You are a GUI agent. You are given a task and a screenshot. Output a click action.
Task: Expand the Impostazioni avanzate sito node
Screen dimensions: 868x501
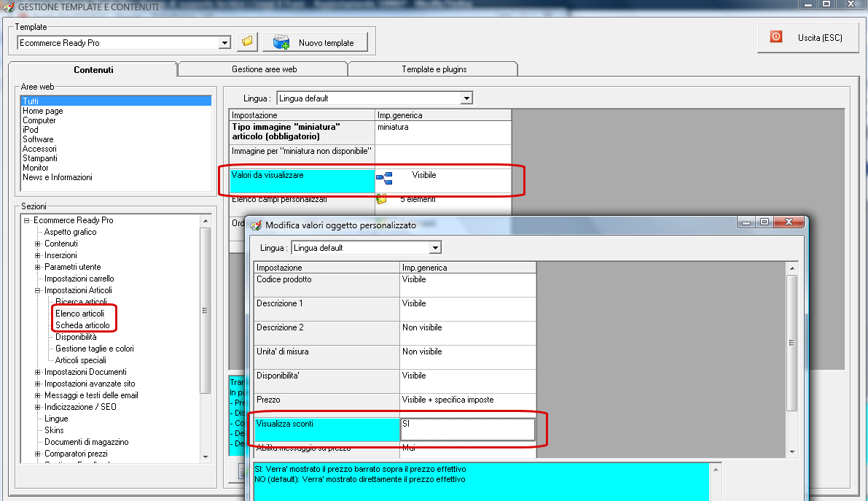pos(38,384)
